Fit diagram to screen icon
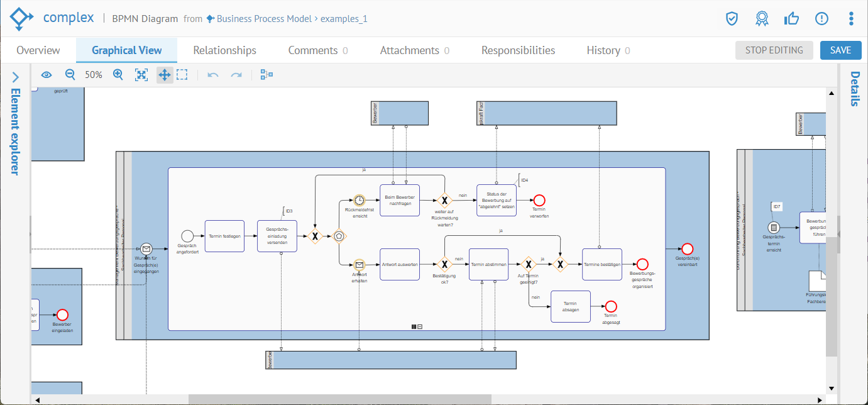Screen dimensions: 868x405 click(141, 75)
